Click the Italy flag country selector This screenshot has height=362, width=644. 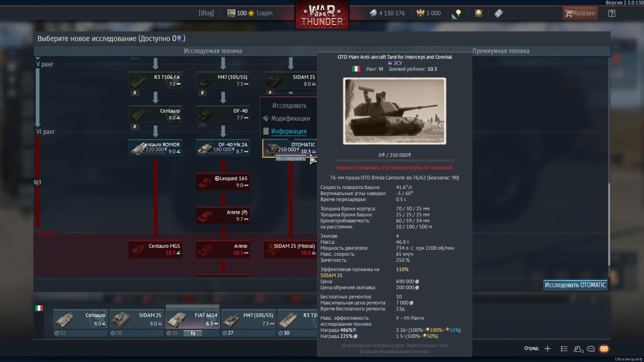click(39, 308)
